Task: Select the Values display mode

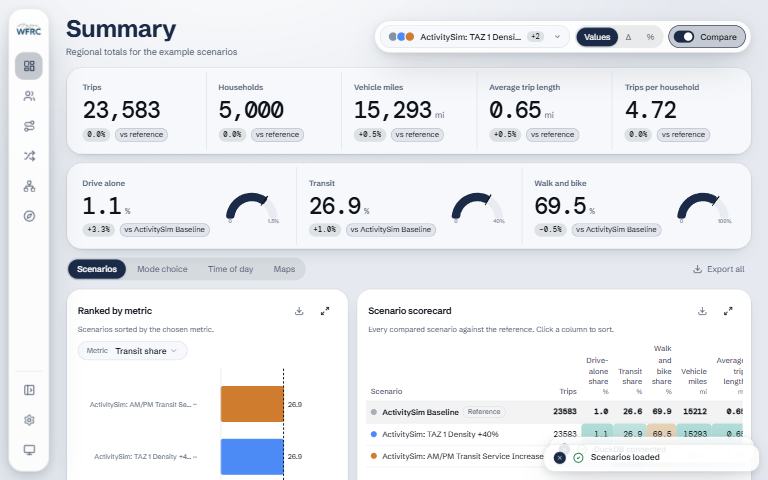Action: click(x=597, y=37)
